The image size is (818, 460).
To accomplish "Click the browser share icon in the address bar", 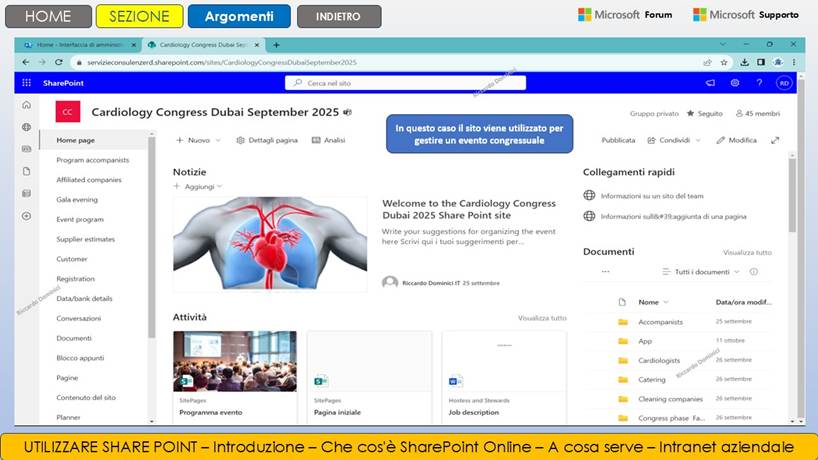I will 707,62.
